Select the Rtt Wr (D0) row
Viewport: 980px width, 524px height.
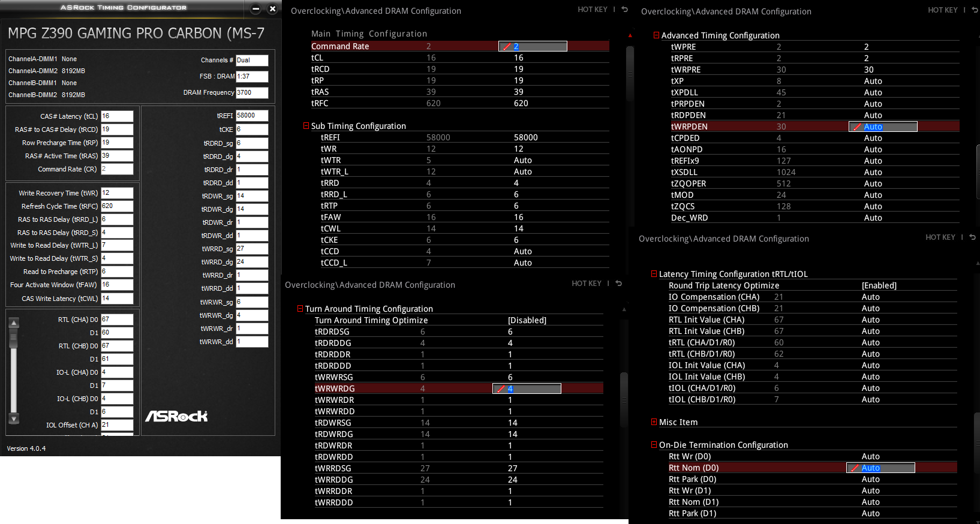(x=813, y=456)
